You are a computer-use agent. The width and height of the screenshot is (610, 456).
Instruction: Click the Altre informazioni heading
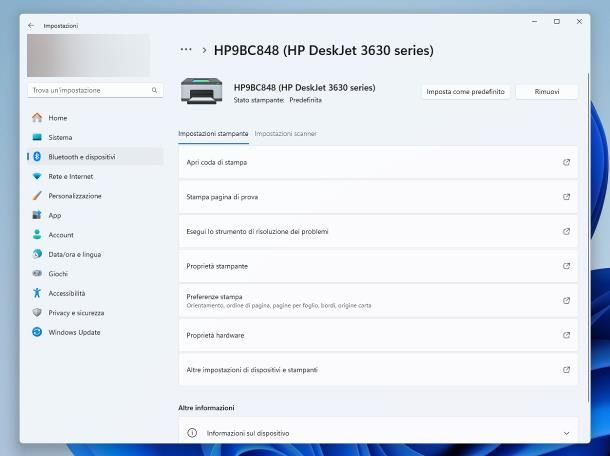206,408
